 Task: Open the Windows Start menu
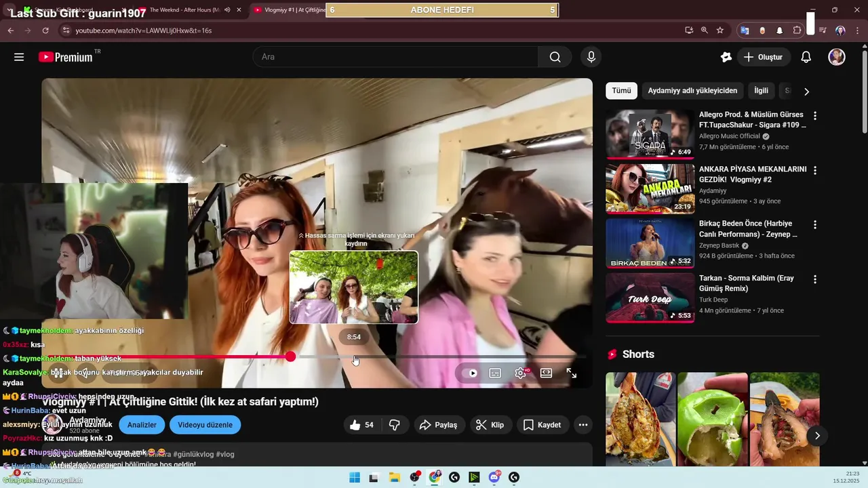point(355,478)
